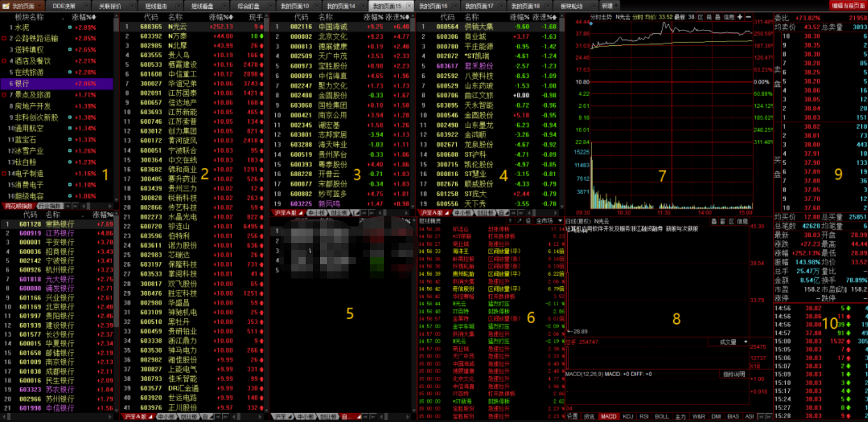Close the DDE决策 tab with its X
The width and height of the screenshot is (868, 422).
coord(86,5)
